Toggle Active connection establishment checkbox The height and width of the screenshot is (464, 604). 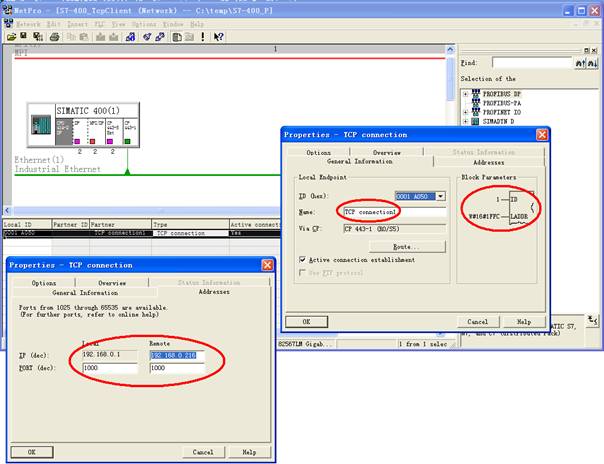click(x=302, y=260)
